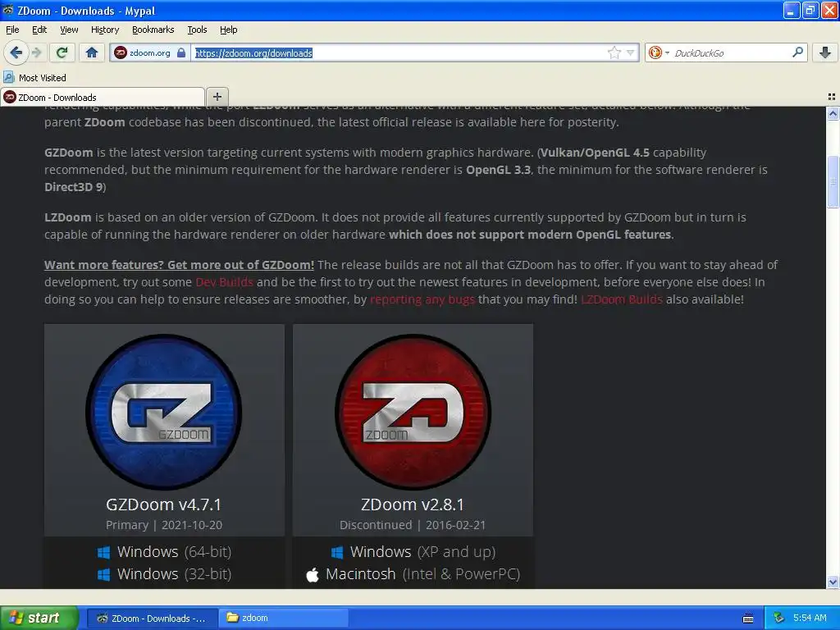Image resolution: width=840 pixels, height=630 pixels.
Task: Click 'Want more features? Get more out of GZDoom!'
Action: [179, 265]
